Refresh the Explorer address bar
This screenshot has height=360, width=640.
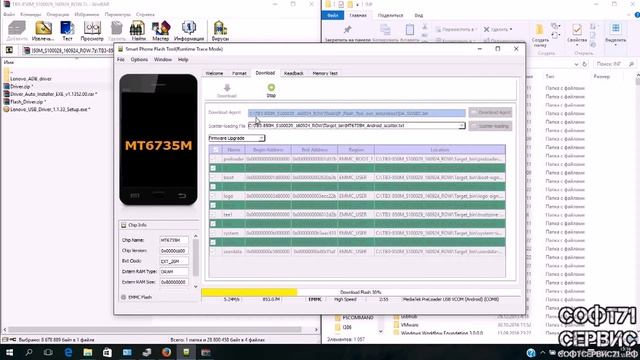pos(584,64)
